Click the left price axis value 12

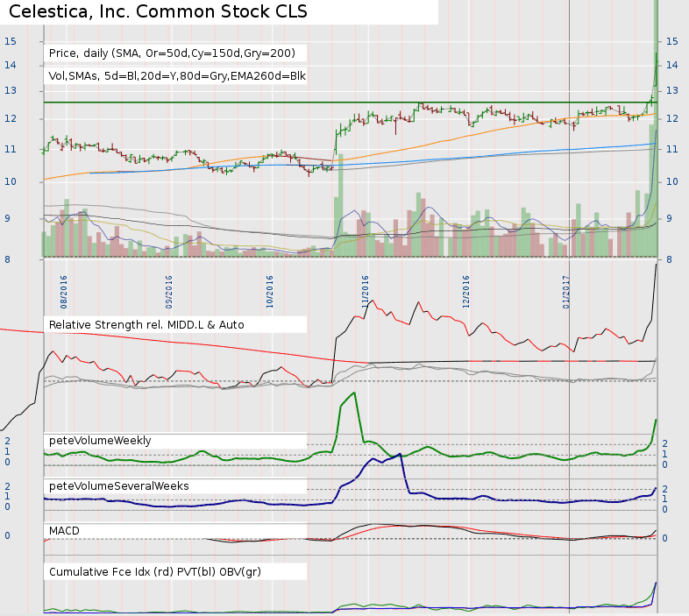pos(11,118)
